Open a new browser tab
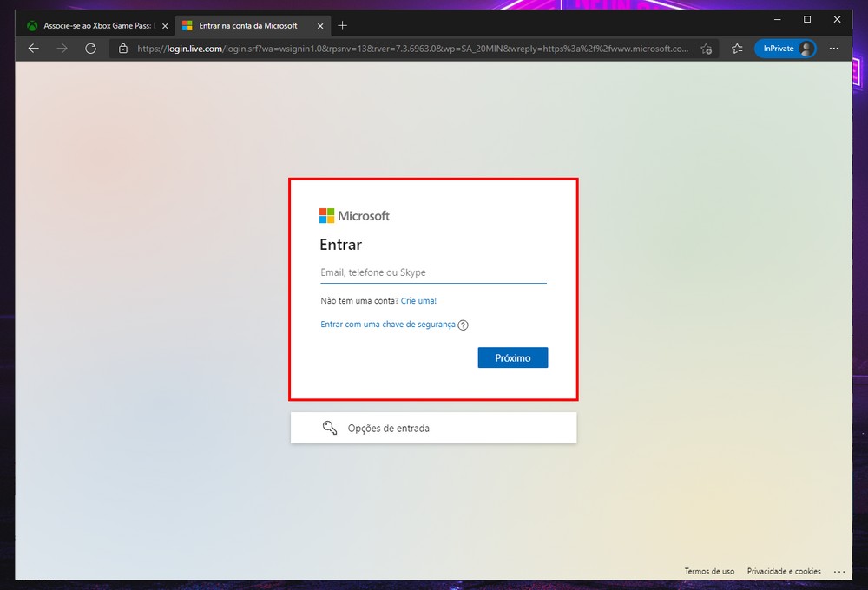This screenshot has height=590, width=868. click(343, 25)
